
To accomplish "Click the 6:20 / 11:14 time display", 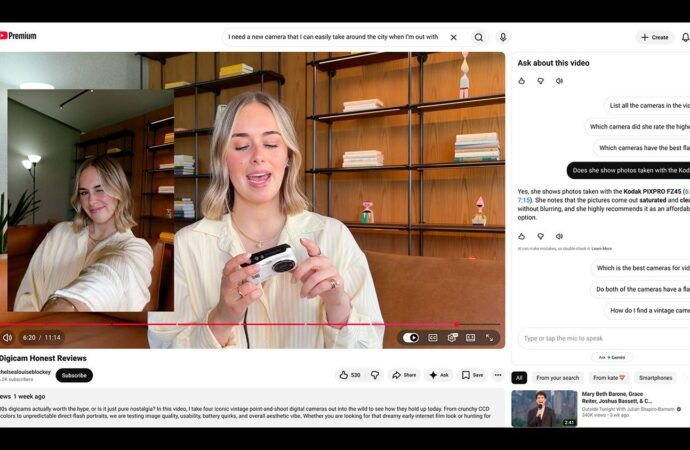I will click(x=42, y=337).
